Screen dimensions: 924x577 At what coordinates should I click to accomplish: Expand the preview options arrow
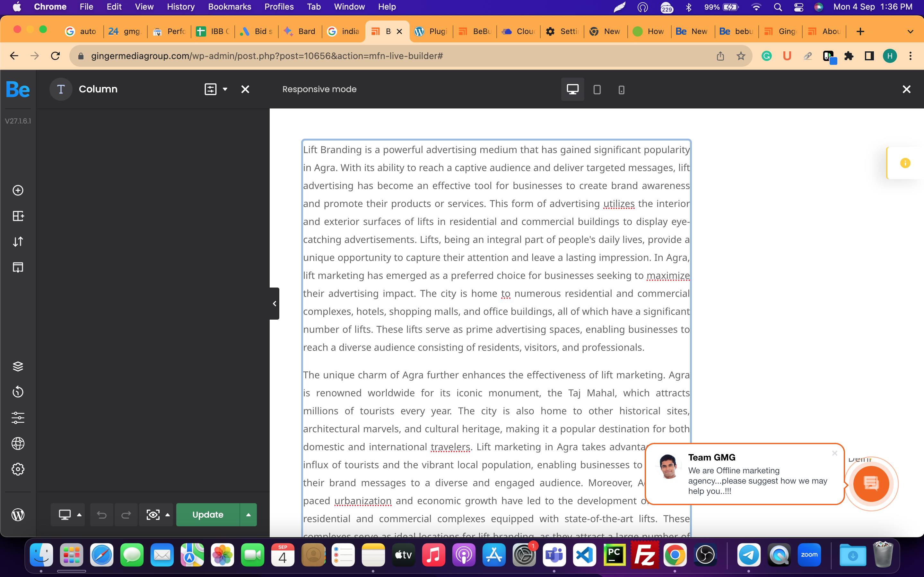(168, 515)
